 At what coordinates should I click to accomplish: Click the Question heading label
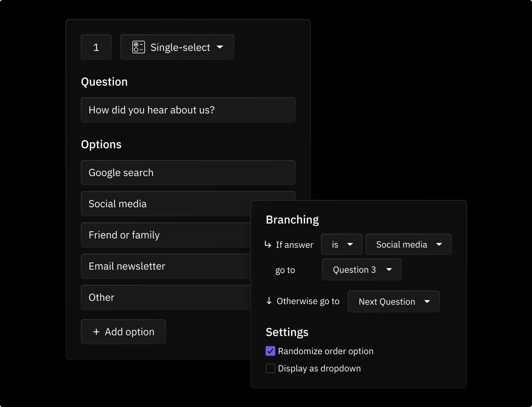pos(104,82)
